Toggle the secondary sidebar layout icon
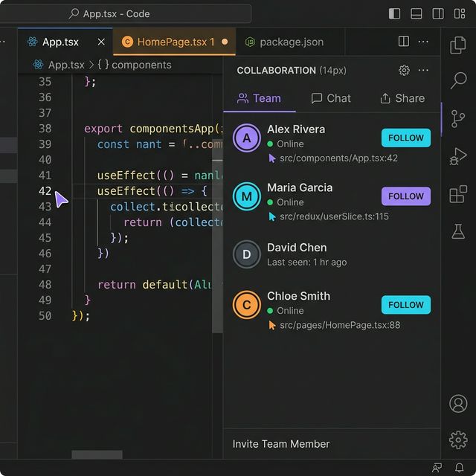 [438, 13]
